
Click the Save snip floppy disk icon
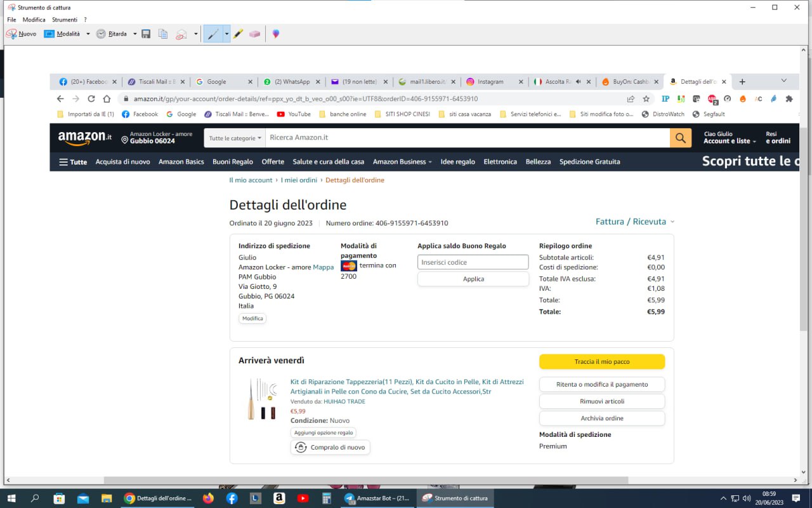coord(146,34)
